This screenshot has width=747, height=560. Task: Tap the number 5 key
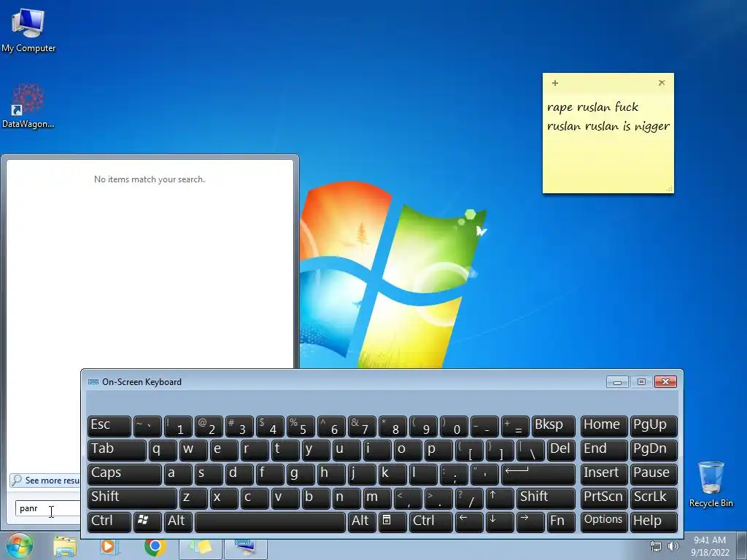(x=301, y=426)
